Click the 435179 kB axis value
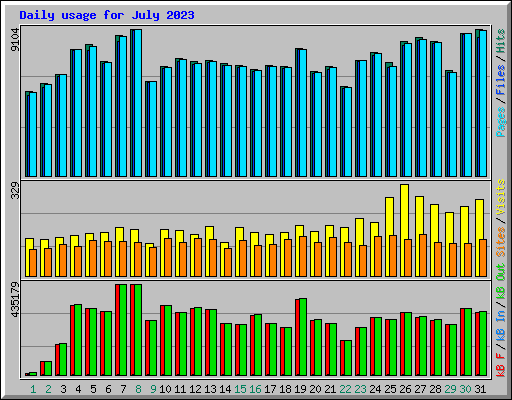This screenshot has width=512, height=400. tap(15, 300)
